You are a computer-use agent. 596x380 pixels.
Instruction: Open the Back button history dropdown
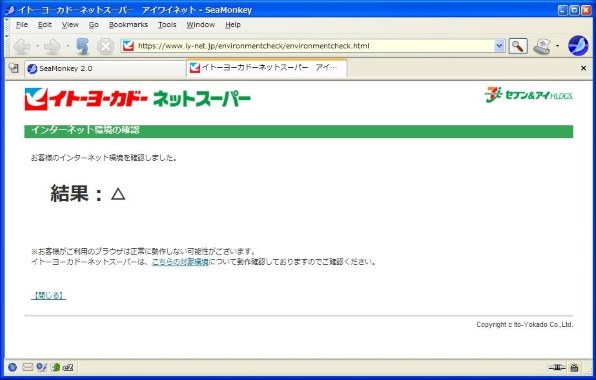37,46
